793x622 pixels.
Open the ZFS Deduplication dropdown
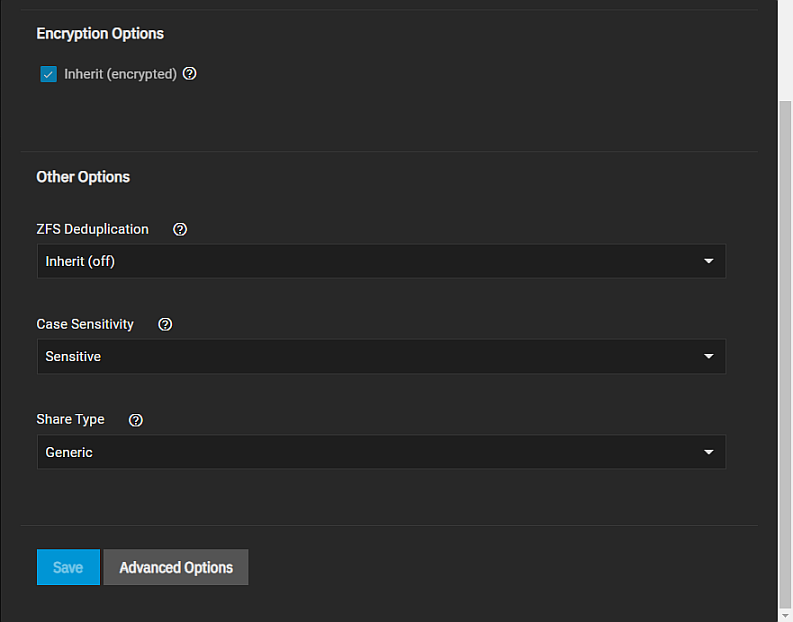tap(380, 261)
